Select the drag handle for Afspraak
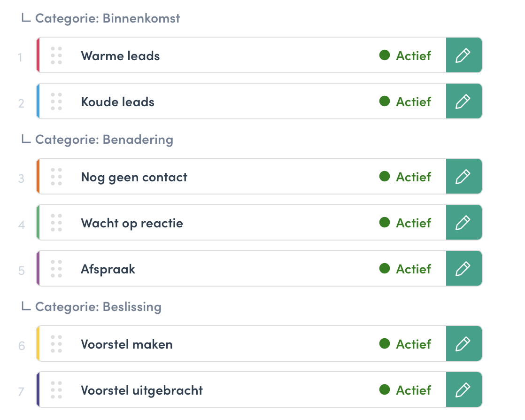Image resolution: width=525 pixels, height=420 pixels. 56,268
